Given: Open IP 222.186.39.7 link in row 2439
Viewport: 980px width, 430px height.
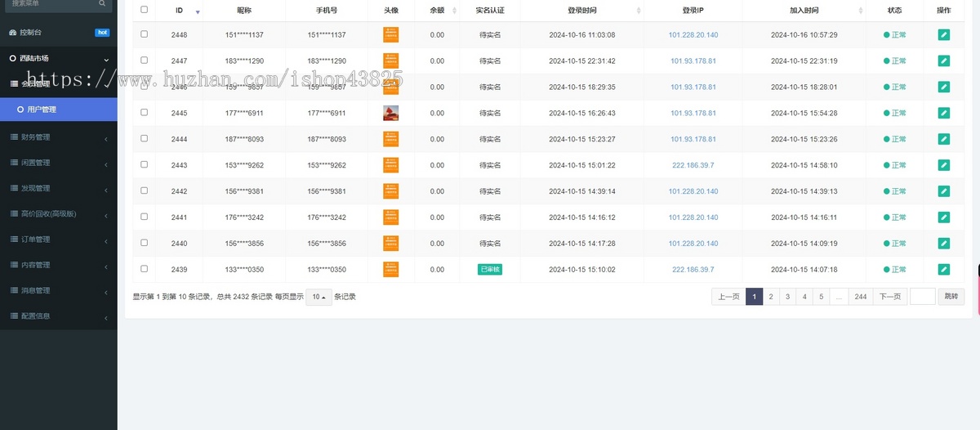Looking at the screenshot, I should click(693, 270).
